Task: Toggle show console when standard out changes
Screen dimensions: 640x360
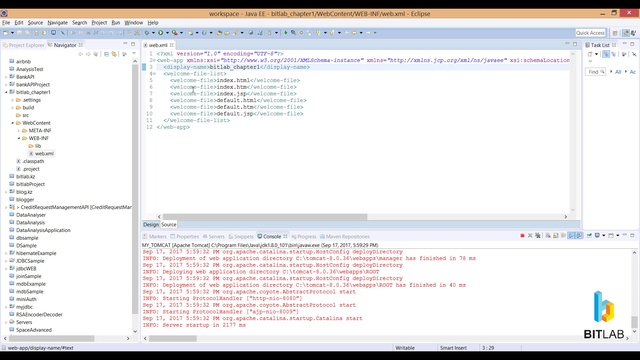Action: click(572, 236)
